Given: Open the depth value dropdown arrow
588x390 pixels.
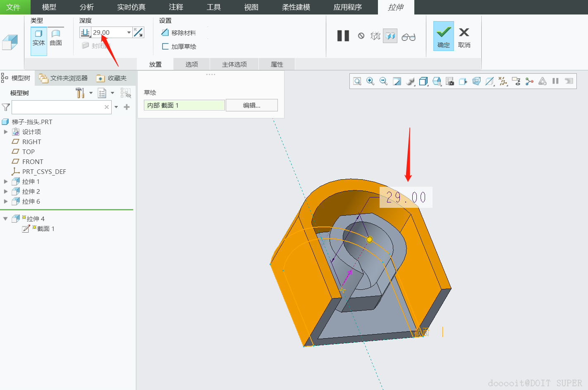Looking at the screenshot, I should tap(129, 32).
